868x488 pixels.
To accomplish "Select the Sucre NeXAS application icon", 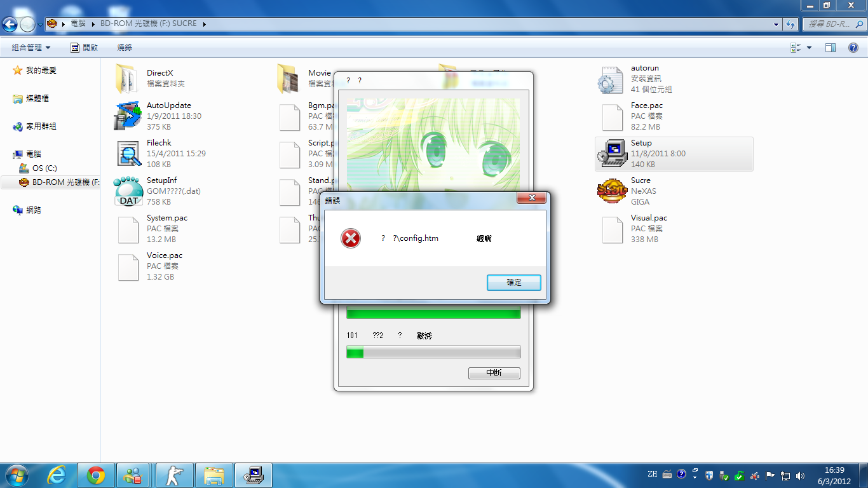I will pos(613,191).
